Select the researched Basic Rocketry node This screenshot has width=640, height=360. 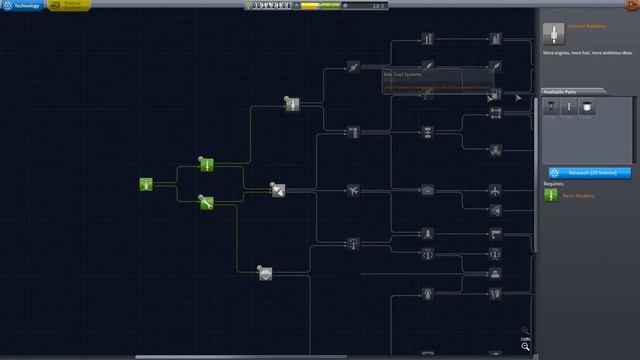point(207,165)
